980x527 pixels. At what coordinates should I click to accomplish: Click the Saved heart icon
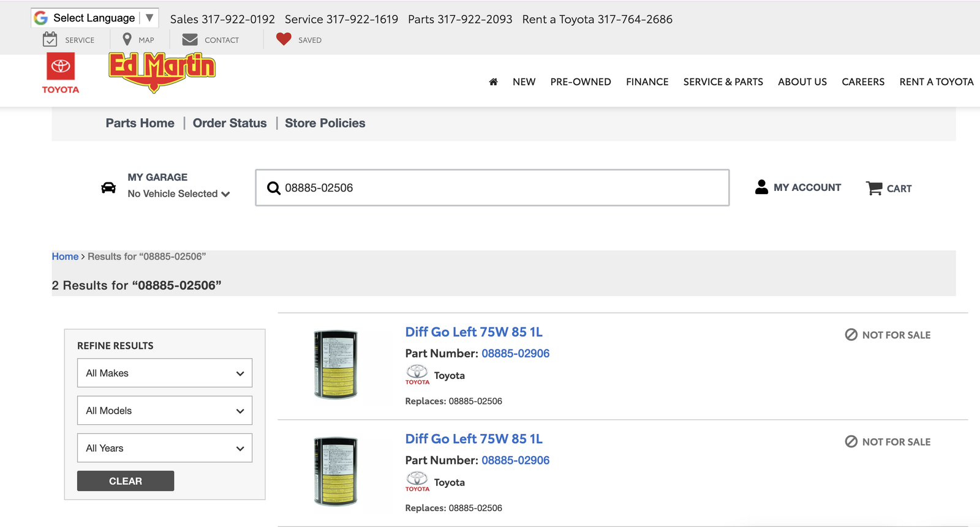284,39
